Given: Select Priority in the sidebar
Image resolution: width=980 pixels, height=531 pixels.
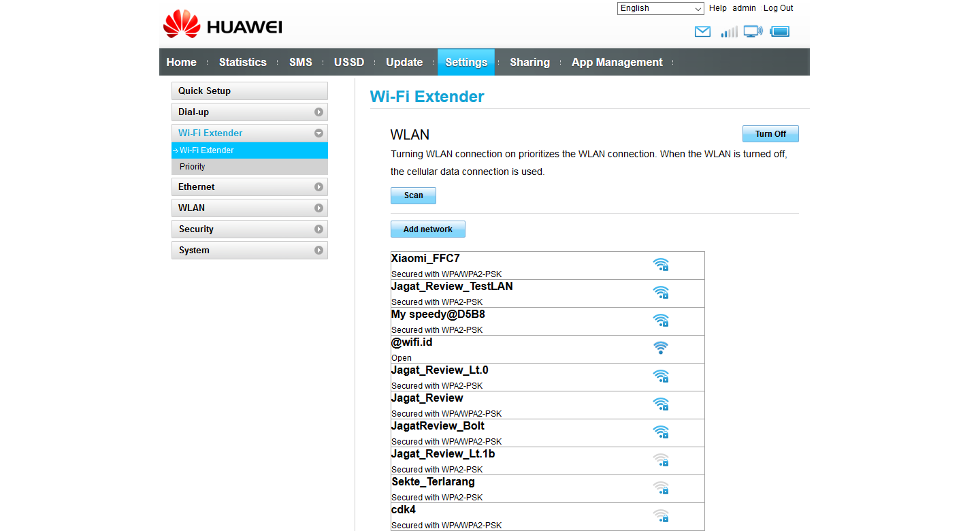Looking at the screenshot, I should (193, 167).
